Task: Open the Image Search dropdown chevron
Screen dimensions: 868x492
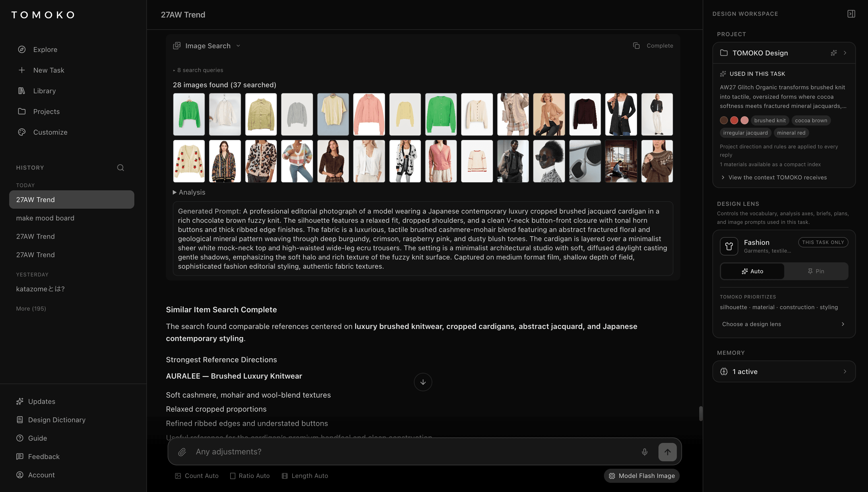Action: tap(238, 46)
